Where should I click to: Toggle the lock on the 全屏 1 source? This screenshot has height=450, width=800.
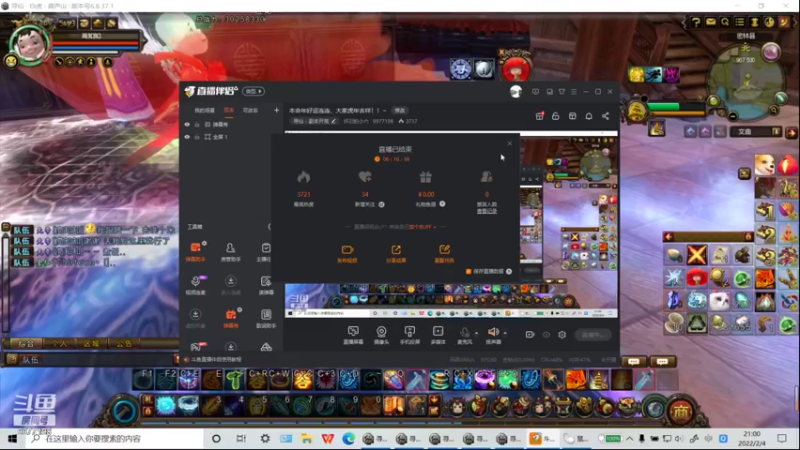197,137
